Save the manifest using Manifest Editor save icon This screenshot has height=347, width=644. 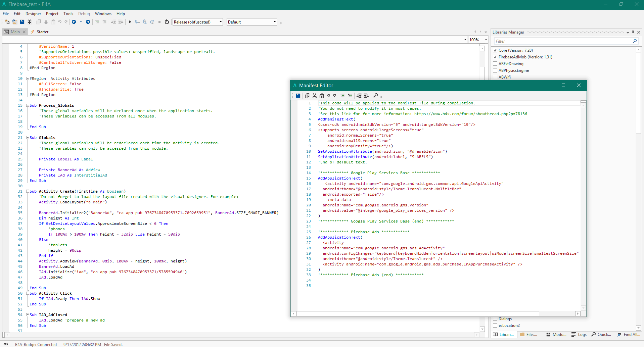click(298, 96)
